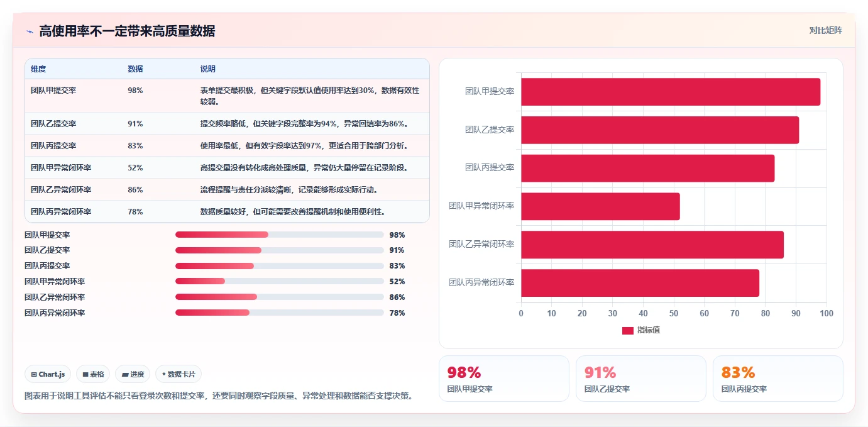Click the 团队甲异常闭环率 bar in the chart
The image size is (868, 427).
point(600,206)
